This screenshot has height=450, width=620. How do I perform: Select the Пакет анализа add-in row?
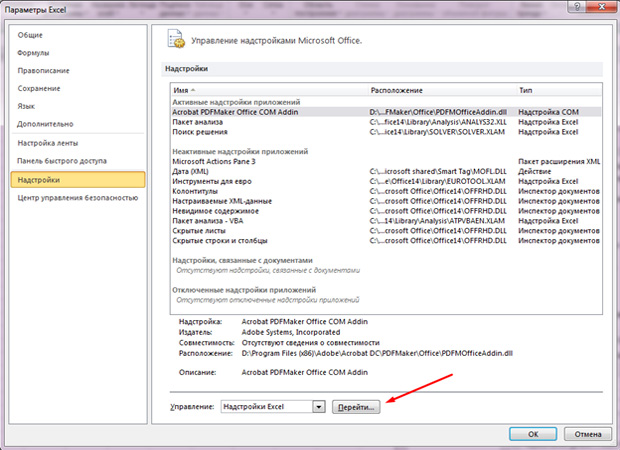click(x=386, y=122)
